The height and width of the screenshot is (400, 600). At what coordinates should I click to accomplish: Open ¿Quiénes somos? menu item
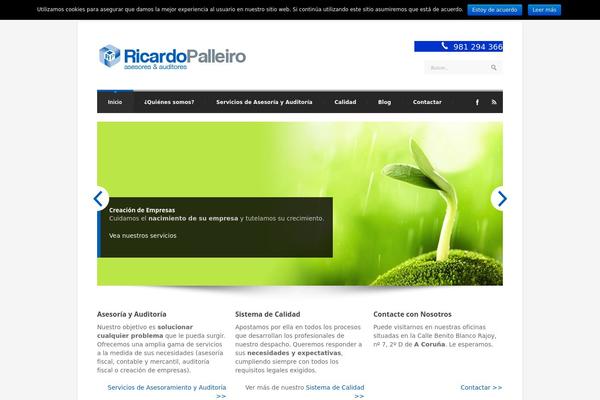[169, 102]
